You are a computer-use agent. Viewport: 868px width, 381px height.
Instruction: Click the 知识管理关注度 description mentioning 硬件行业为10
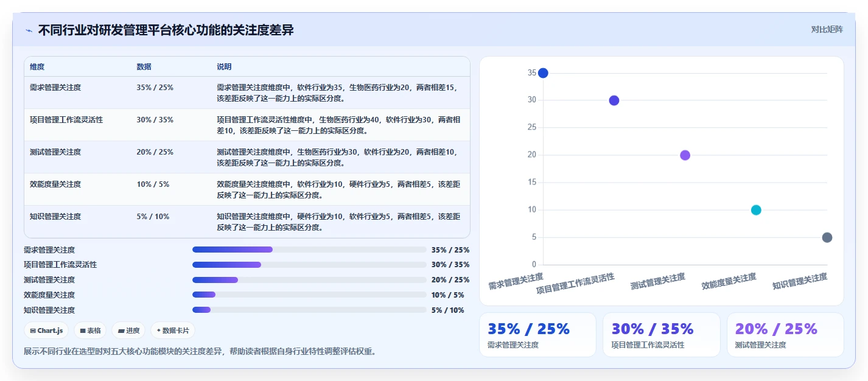point(338,222)
